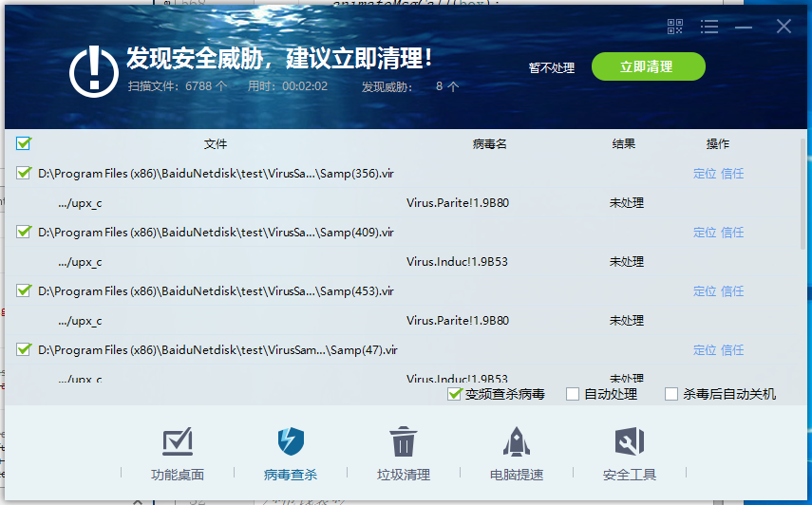The height and width of the screenshot is (505, 812).
Task: Click 信任 for Samp(47).vir
Action: point(732,350)
